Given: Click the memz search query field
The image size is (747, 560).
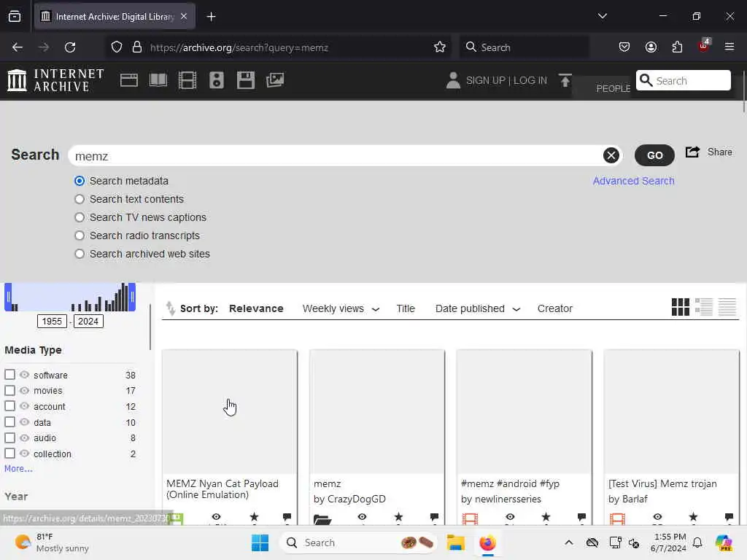Looking at the screenshot, I should pyautogui.click(x=336, y=156).
